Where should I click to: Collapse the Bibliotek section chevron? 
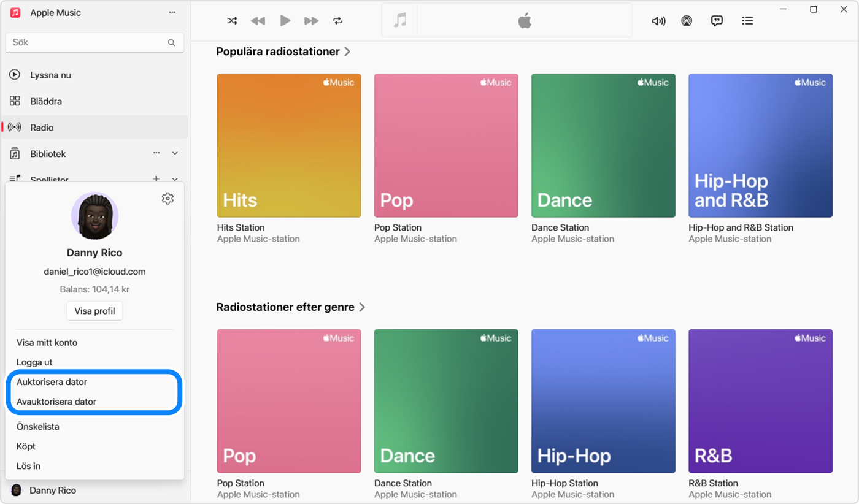pyautogui.click(x=175, y=153)
